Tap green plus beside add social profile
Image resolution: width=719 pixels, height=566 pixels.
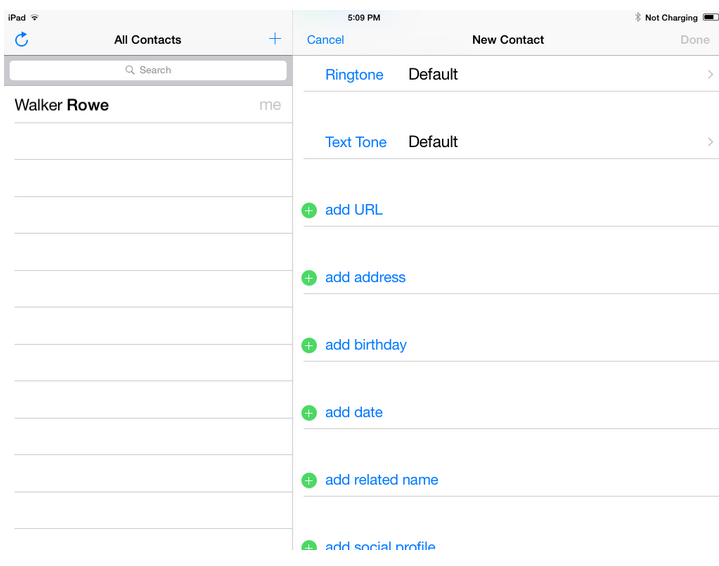[309, 545]
